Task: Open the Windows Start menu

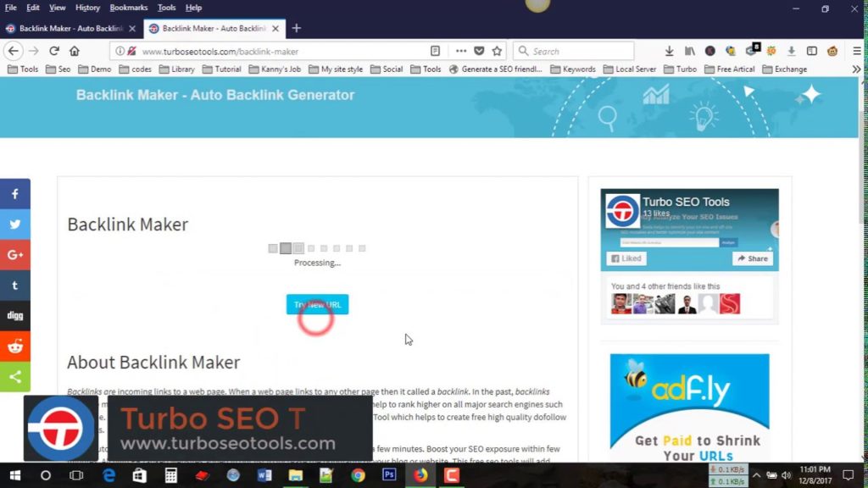Action: [15, 475]
